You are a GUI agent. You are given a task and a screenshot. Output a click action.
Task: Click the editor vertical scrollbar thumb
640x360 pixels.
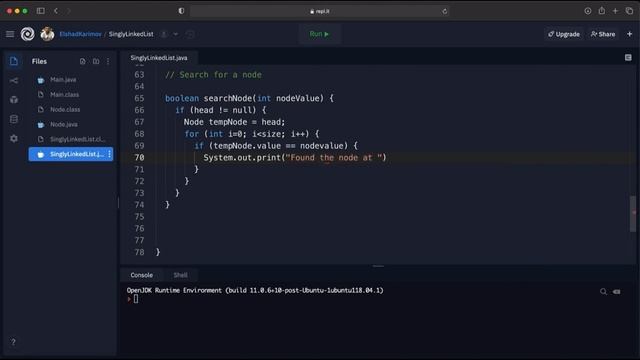click(x=633, y=213)
